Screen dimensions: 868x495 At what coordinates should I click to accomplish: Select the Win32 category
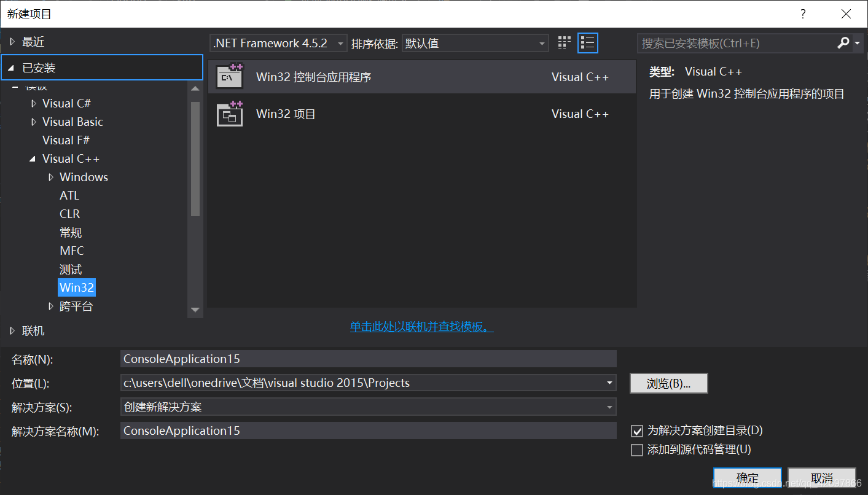pyautogui.click(x=77, y=287)
